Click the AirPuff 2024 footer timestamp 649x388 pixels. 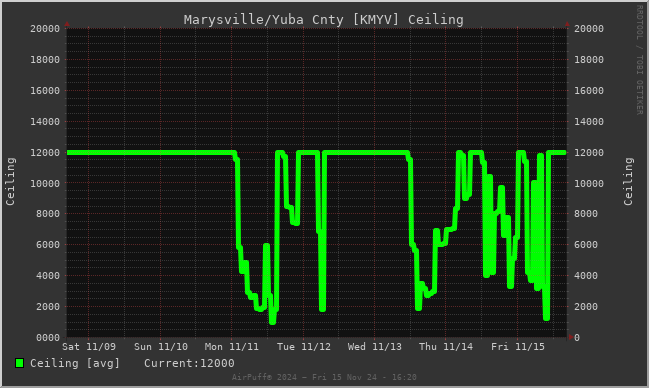click(324, 377)
